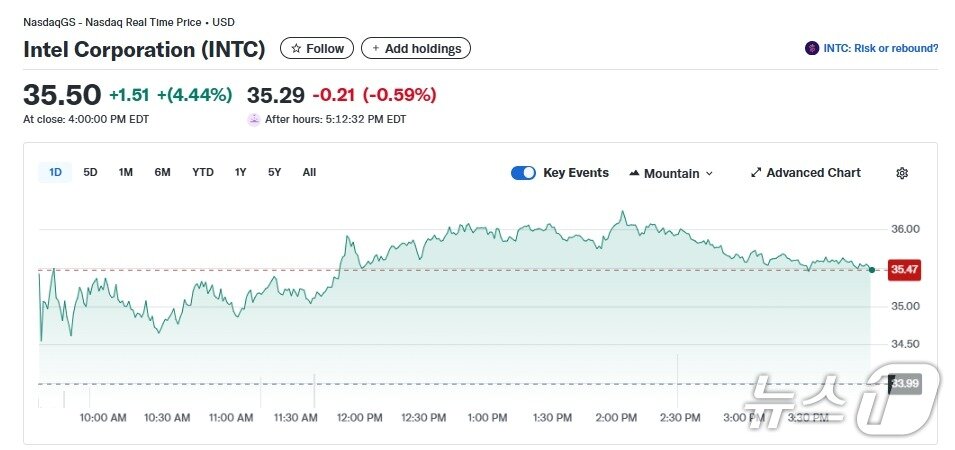Screen dimensions: 955x450
Task: Select the 1M range tab
Action: pos(126,172)
